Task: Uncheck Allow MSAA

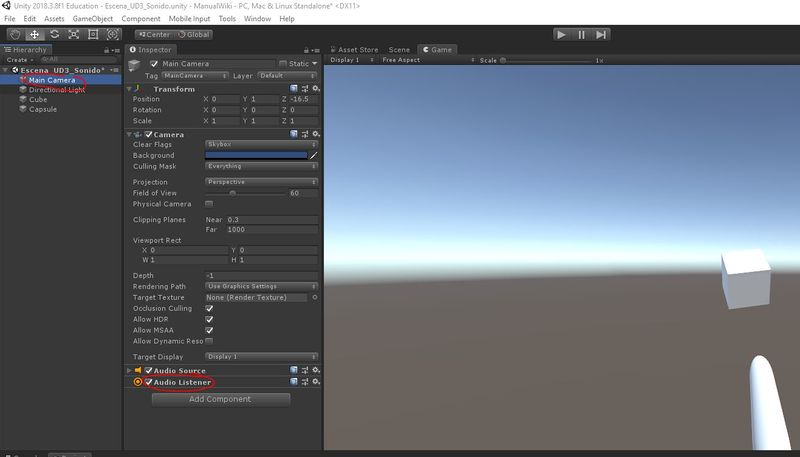Action: tap(209, 331)
